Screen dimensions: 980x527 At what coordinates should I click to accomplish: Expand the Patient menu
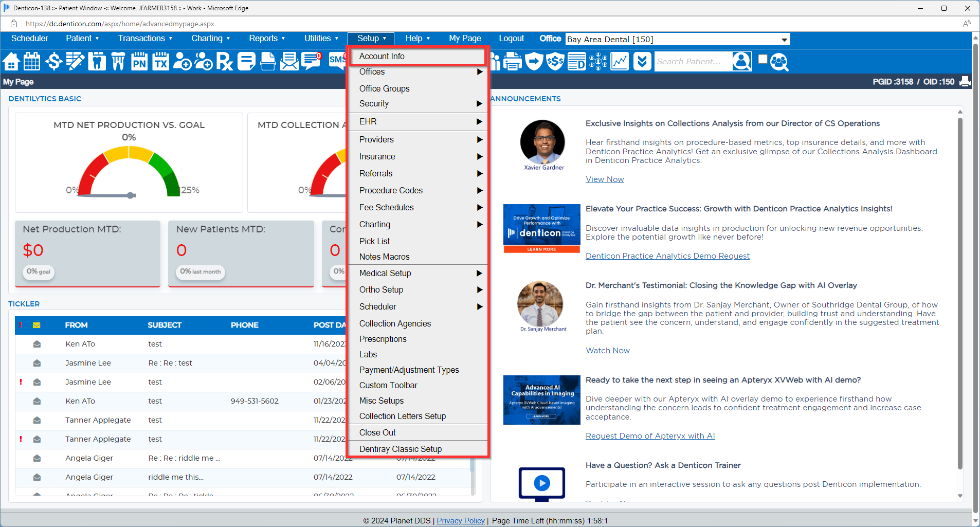[82, 39]
